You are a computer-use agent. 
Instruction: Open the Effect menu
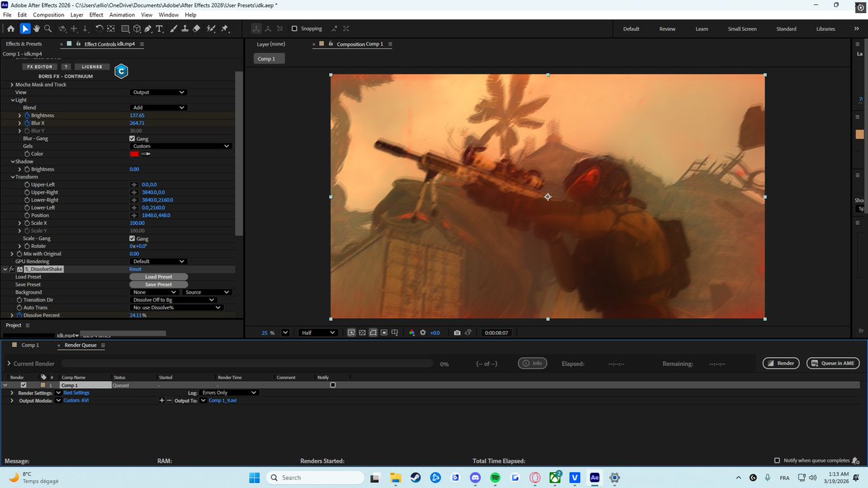(96, 14)
